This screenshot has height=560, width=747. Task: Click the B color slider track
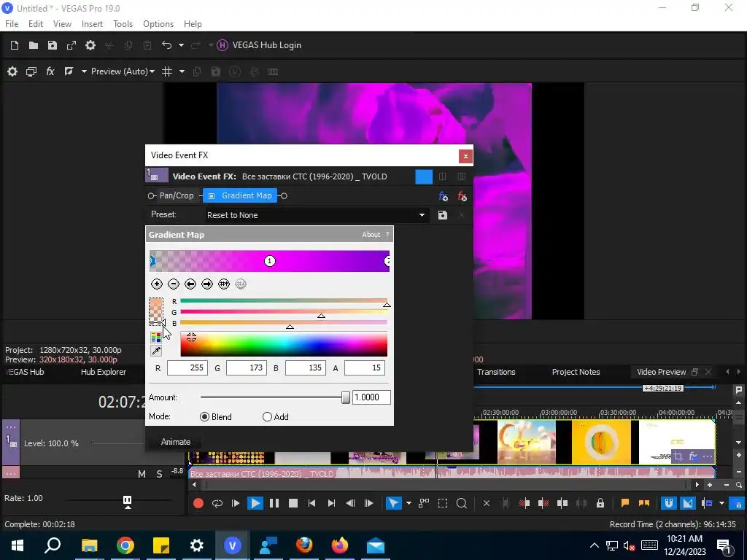coord(284,323)
